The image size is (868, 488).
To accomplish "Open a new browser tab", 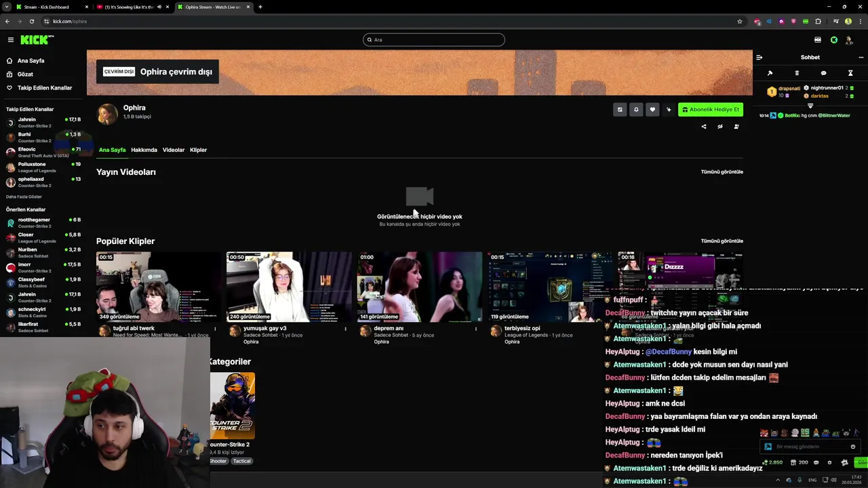I will (260, 7).
